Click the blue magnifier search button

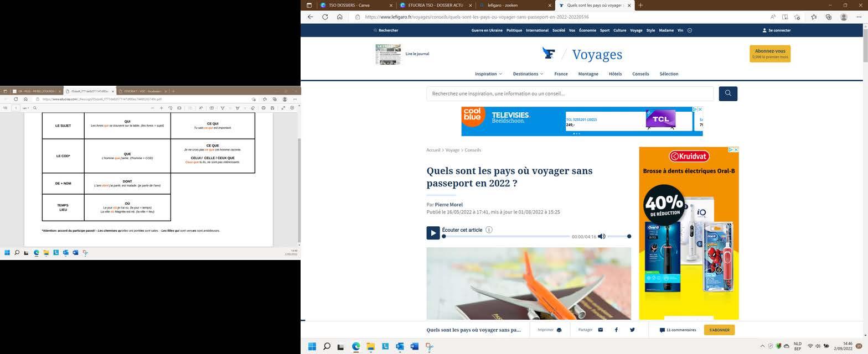click(728, 93)
